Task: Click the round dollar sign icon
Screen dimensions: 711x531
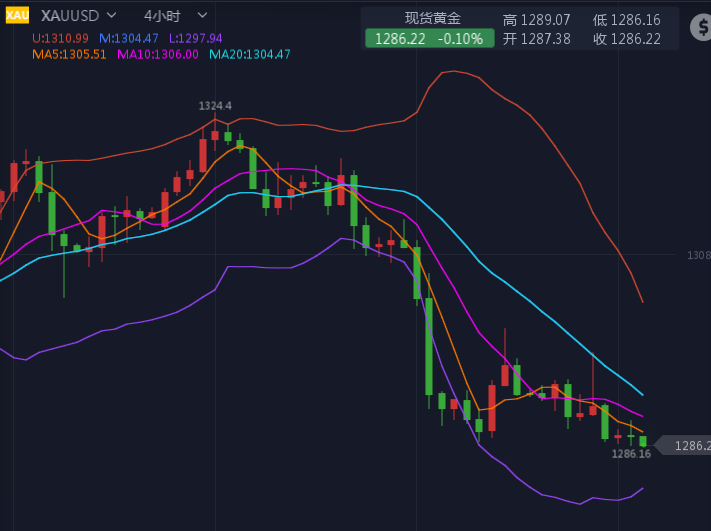Action: point(701,28)
